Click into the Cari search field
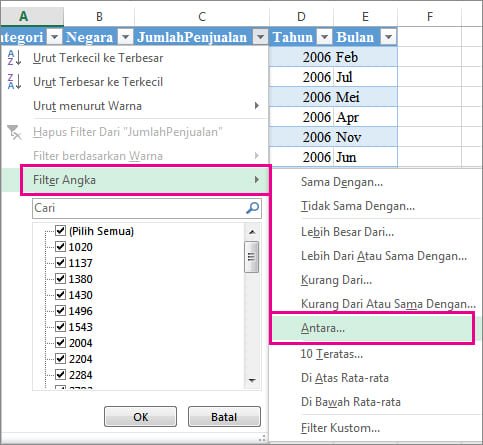 tap(139, 208)
